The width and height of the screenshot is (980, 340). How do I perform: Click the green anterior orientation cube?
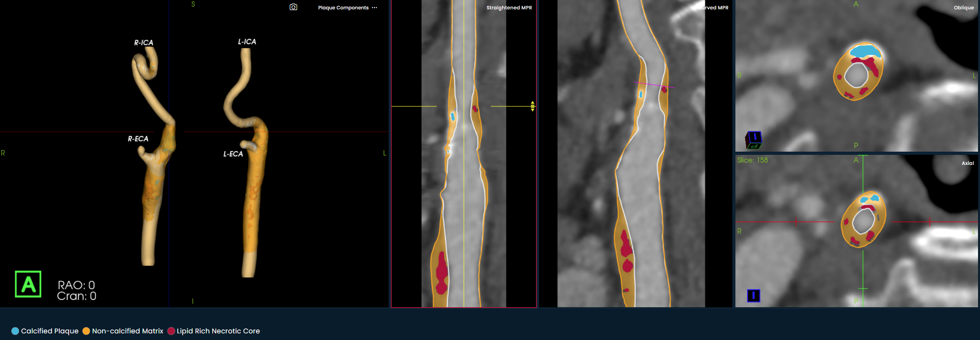coord(28,284)
